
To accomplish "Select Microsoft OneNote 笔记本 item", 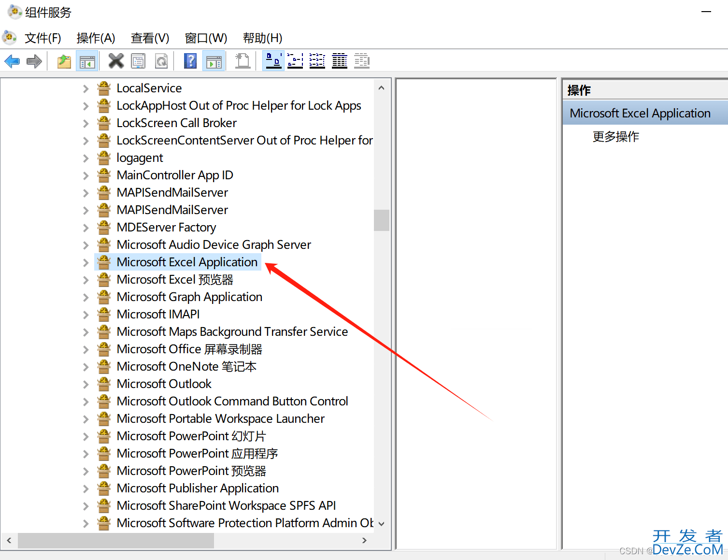I will [x=186, y=367].
